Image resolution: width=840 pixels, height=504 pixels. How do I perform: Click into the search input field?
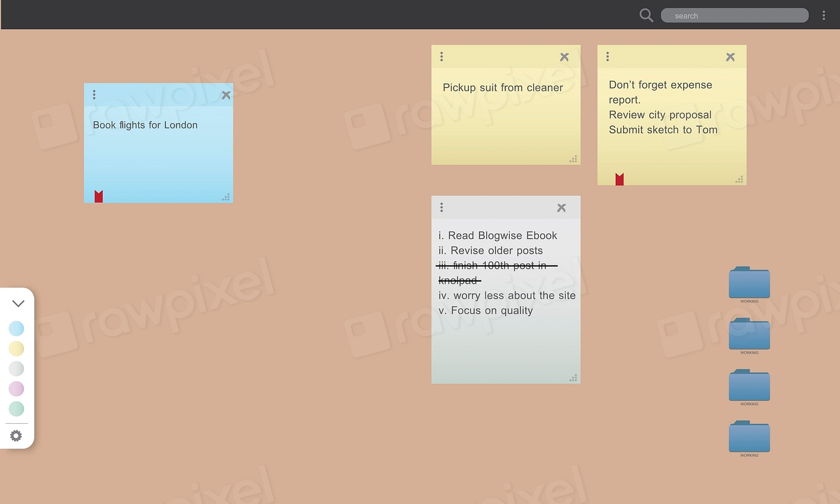coord(734,16)
